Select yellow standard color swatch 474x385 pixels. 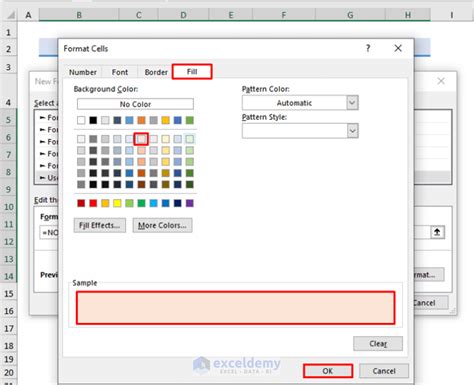[117, 203]
